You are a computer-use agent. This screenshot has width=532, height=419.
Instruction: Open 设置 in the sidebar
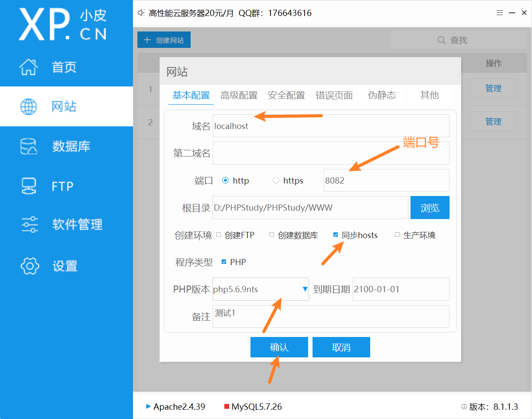[x=66, y=266]
